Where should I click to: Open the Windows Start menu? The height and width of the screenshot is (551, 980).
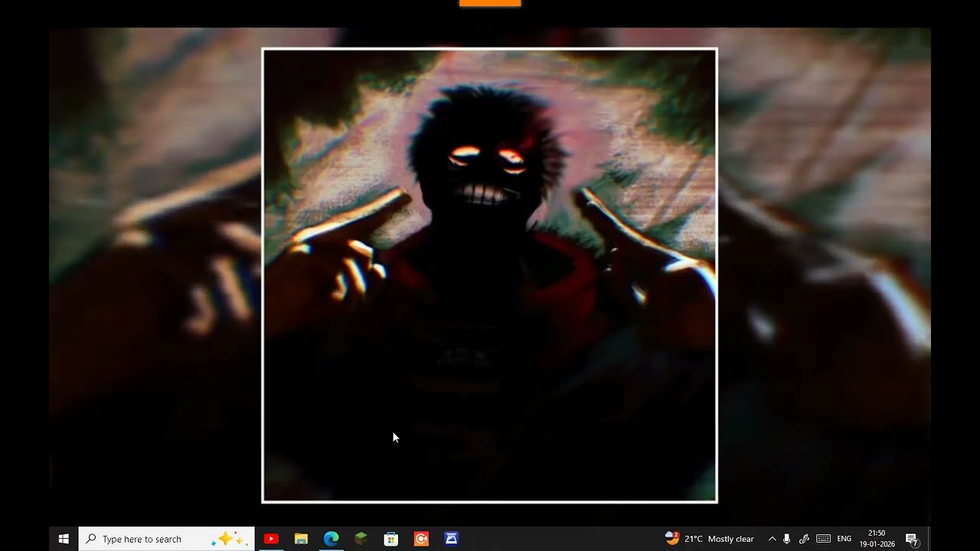coord(64,539)
